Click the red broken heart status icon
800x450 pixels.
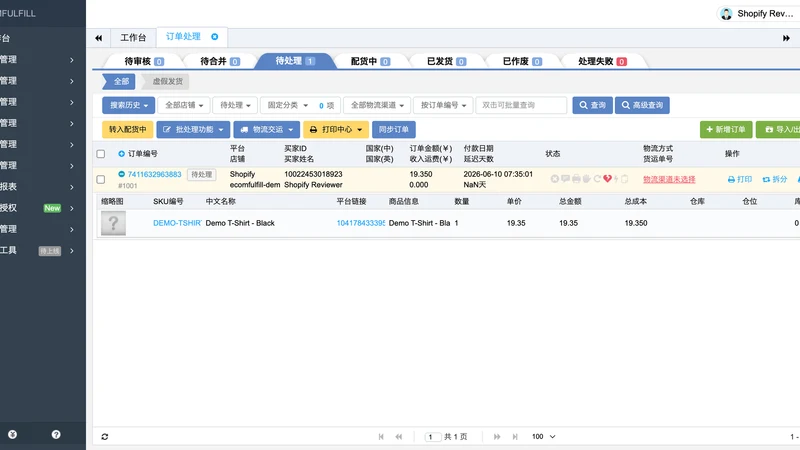(607, 179)
